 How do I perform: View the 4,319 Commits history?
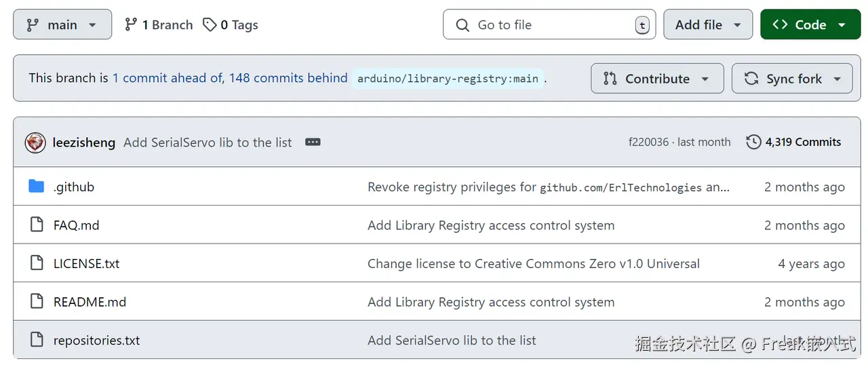point(803,142)
